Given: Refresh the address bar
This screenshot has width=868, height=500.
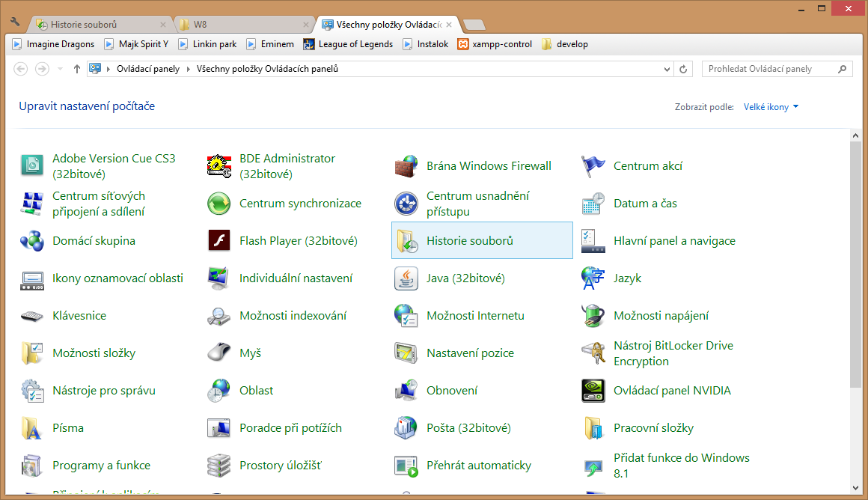Looking at the screenshot, I should coord(683,69).
